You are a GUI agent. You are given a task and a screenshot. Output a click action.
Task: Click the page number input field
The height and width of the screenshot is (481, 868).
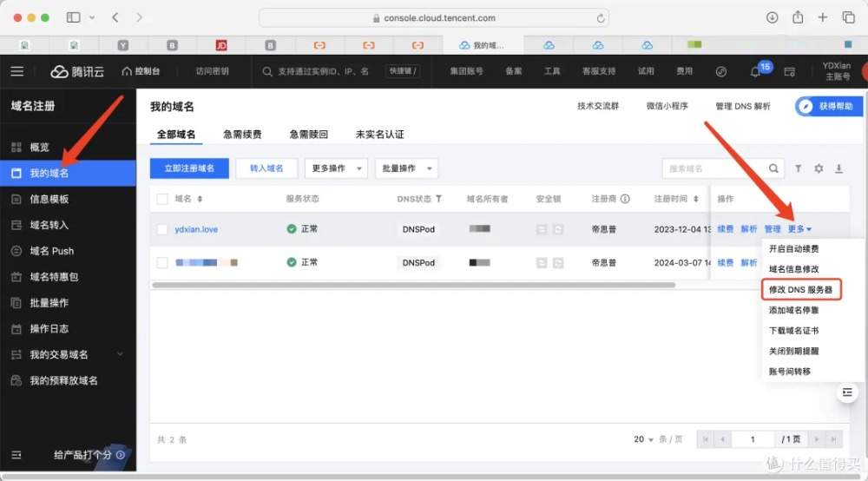[x=753, y=439]
